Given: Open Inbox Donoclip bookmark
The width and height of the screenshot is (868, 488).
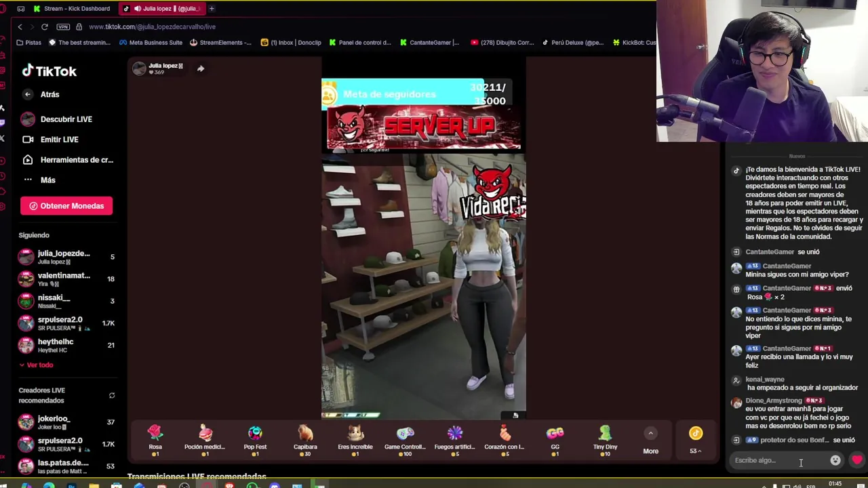Looking at the screenshot, I should [291, 43].
